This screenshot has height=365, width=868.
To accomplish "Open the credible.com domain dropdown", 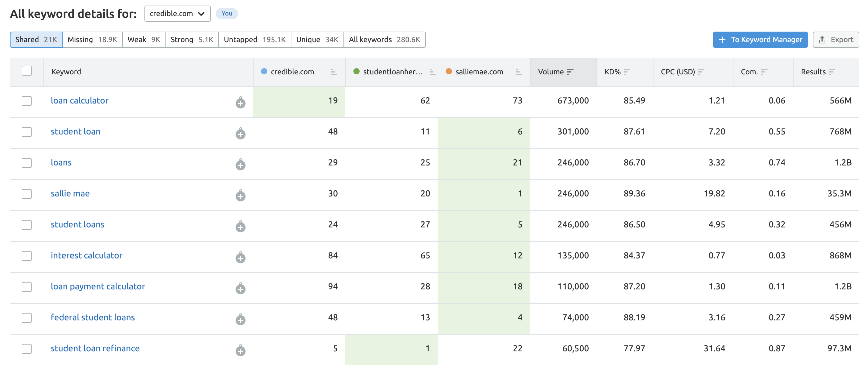I will [177, 13].
